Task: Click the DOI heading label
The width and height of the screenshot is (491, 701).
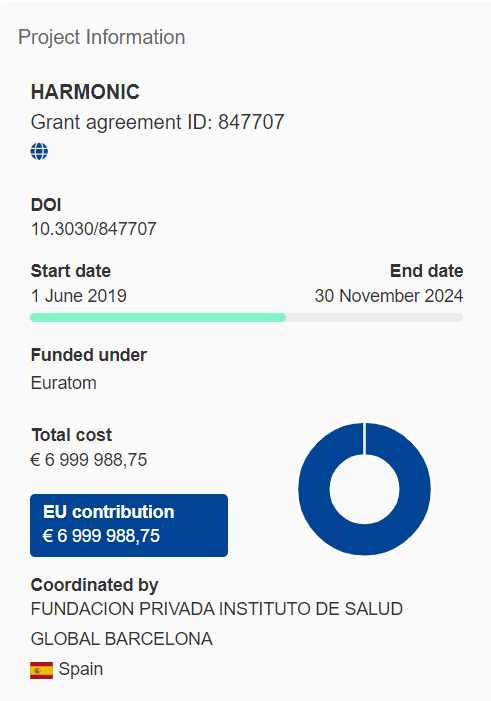Action: coord(46,205)
